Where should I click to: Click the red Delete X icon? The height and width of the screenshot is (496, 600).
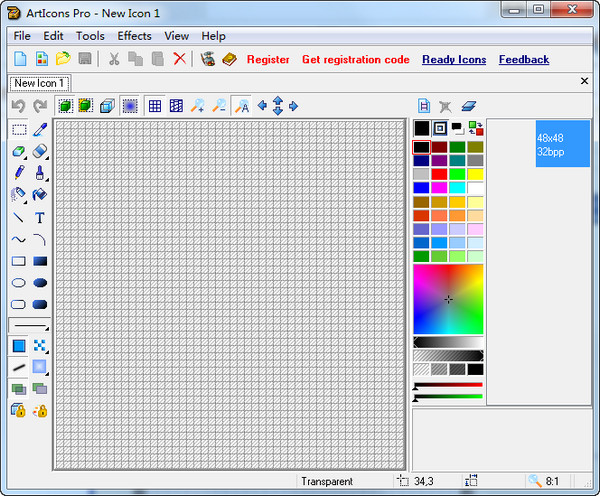point(179,60)
